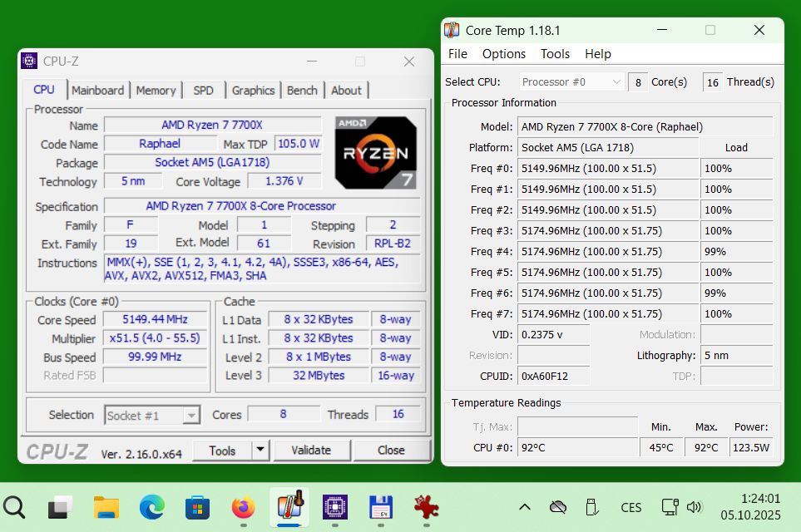Open the Select CPU Processor #0 dropdown

[616, 81]
